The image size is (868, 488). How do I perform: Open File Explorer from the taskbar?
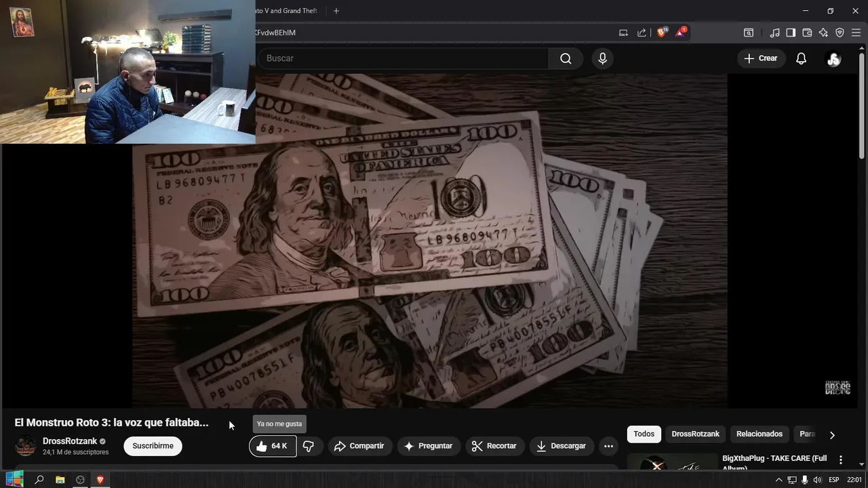[x=60, y=480]
